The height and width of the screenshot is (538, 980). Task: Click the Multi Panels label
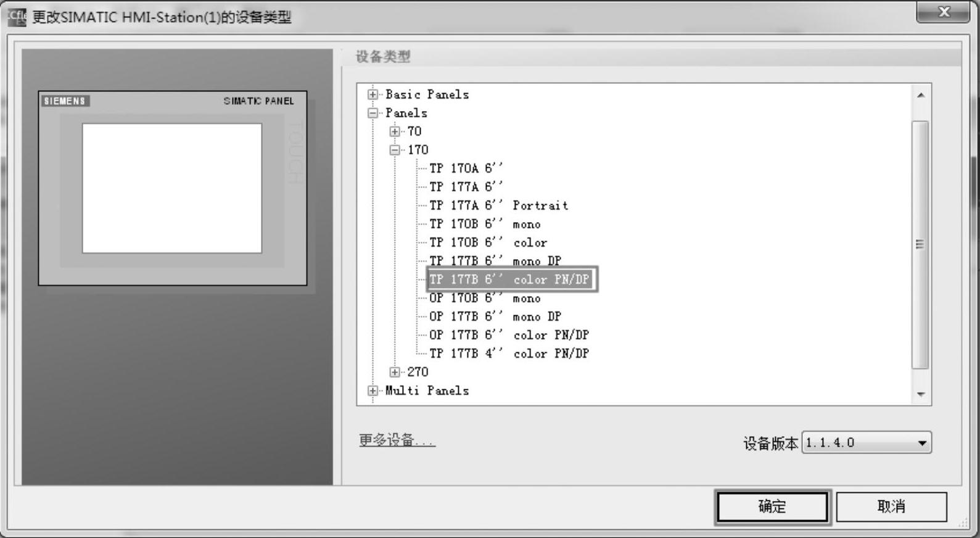pyautogui.click(x=427, y=391)
